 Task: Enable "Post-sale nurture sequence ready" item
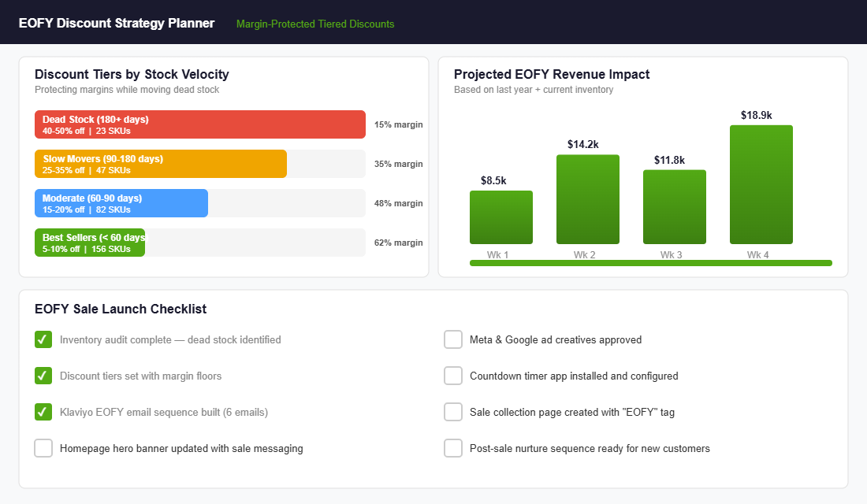coord(453,448)
